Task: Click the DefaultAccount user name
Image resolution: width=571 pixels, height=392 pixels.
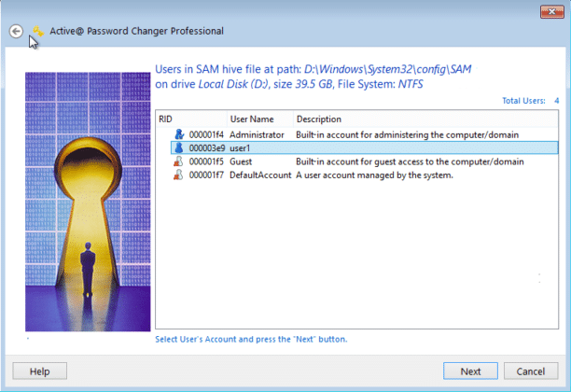Action: 260,175
